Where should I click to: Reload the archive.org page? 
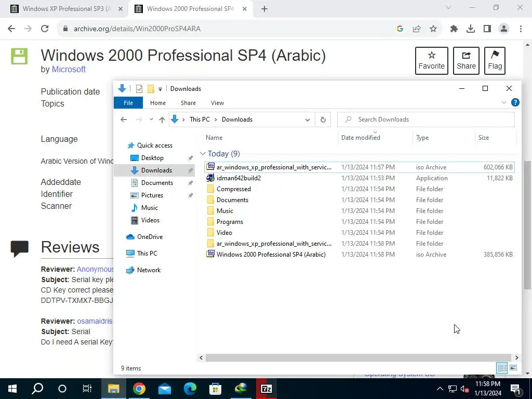point(45,29)
